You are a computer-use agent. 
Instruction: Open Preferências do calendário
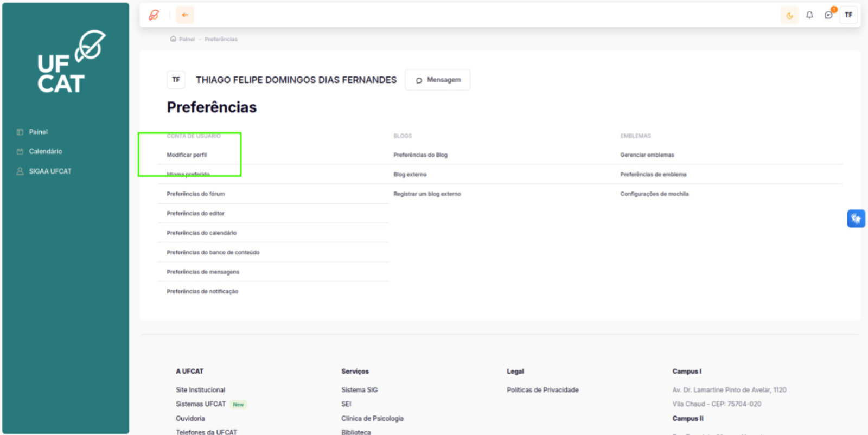202,233
